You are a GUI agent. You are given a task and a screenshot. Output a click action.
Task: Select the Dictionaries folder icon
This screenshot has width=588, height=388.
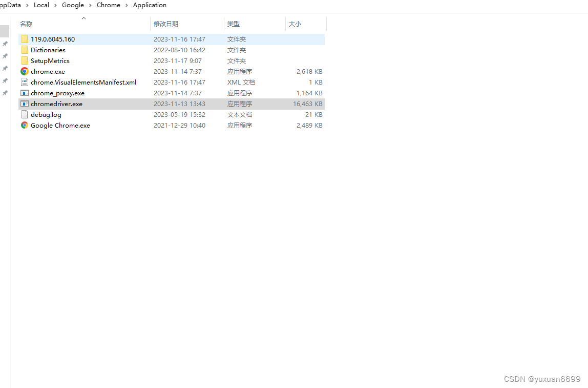coord(25,50)
